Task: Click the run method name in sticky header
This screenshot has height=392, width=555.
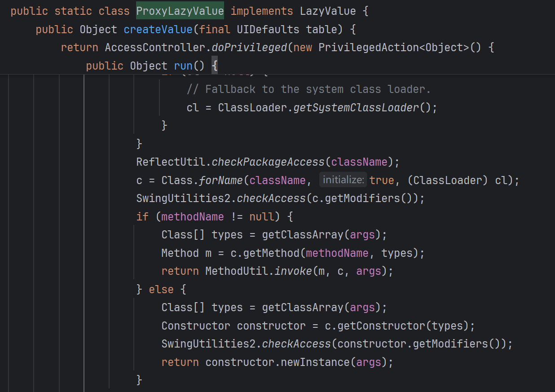Action: click(183, 66)
